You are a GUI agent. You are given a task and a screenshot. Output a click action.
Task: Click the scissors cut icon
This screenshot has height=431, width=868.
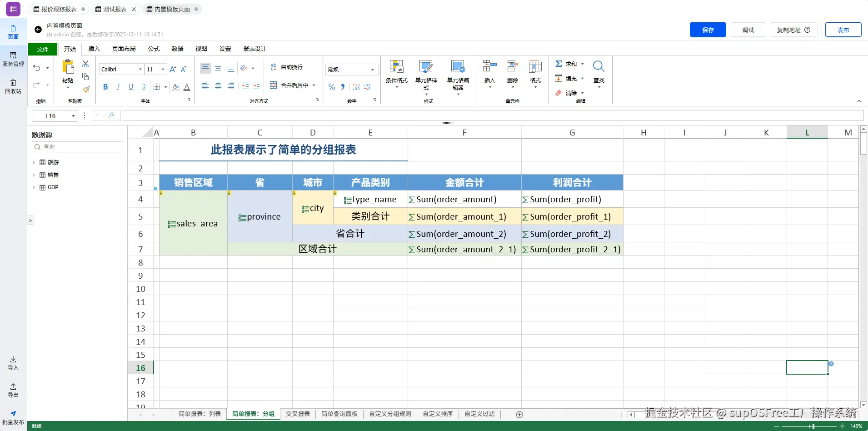point(85,64)
